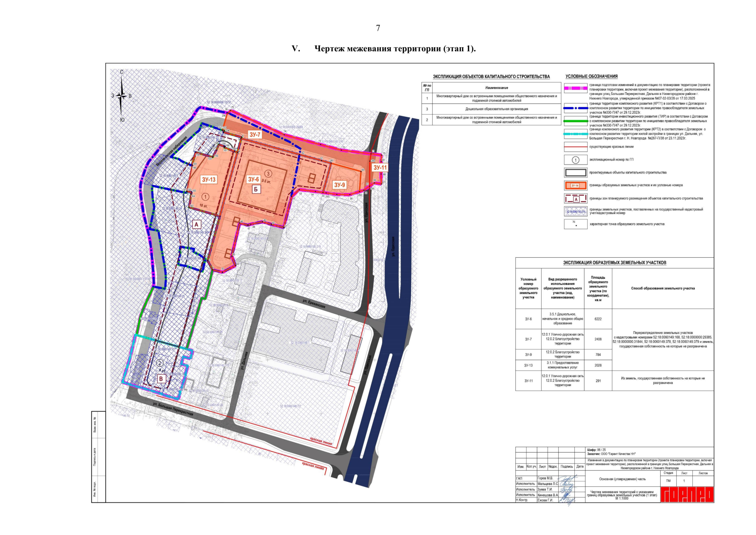Click the characteristic point 76 legend symbol

click(575, 224)
